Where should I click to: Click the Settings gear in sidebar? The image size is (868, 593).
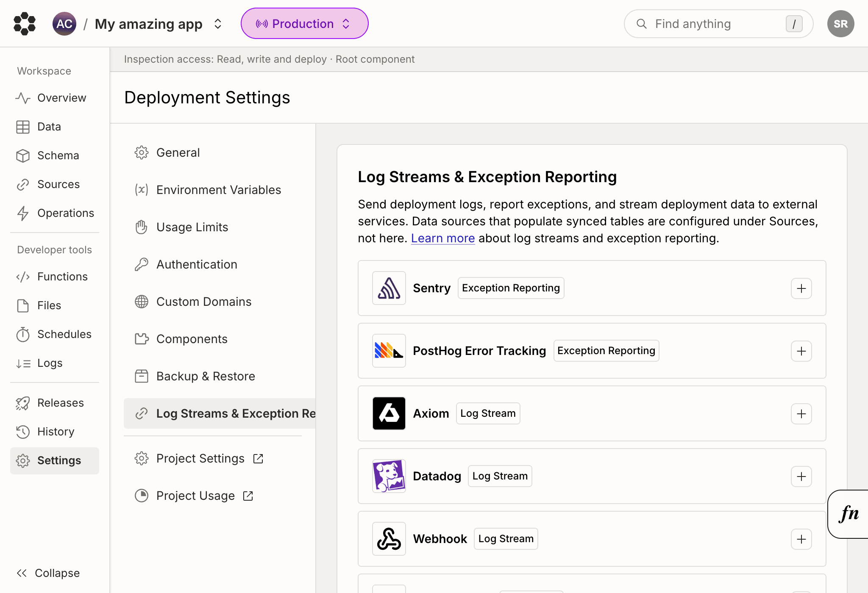pos(23,461)
